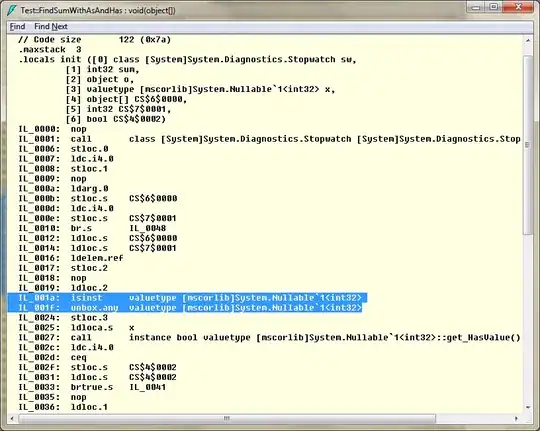
Task: Click the 'IL_000d: ldc.i4.0' line
Action: 66,208
